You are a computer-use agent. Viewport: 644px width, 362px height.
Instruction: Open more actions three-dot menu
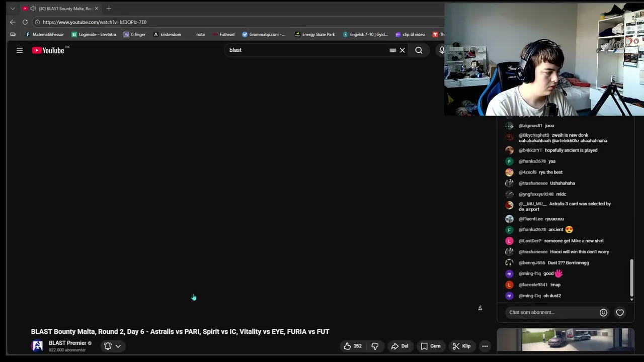pyautogui.click(x=485, y=346)
